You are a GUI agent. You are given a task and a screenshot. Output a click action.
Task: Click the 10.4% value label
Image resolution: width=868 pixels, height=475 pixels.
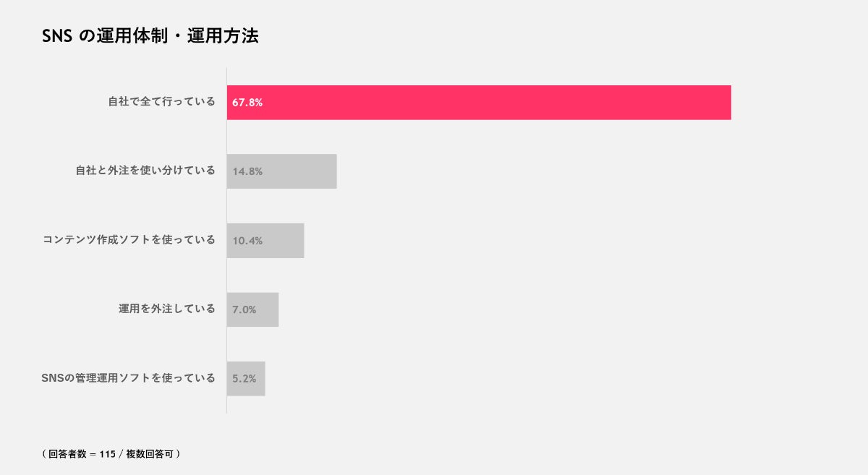coord(247,241)
